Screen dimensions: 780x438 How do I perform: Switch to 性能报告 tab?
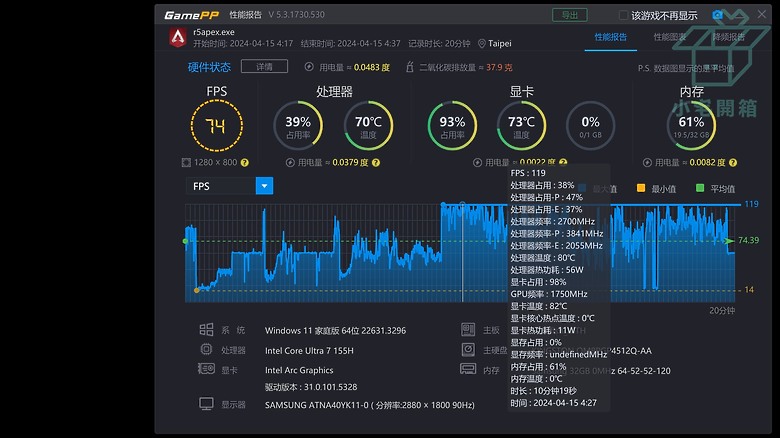(x=610, y=37)
